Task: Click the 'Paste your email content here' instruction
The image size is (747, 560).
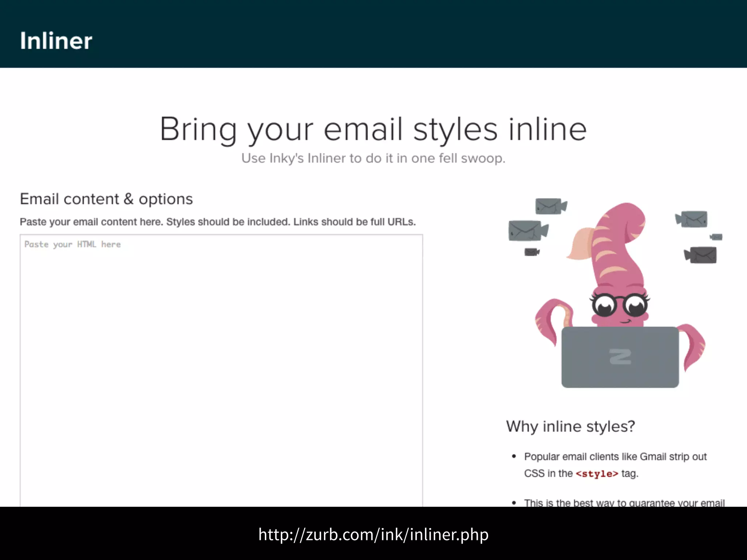Action: tap(218, 222)
